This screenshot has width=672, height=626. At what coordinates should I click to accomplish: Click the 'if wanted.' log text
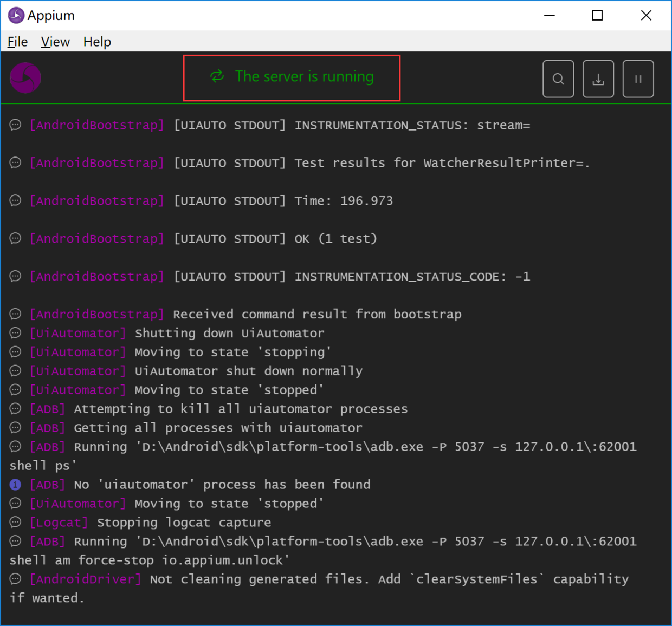coord(47,598)
